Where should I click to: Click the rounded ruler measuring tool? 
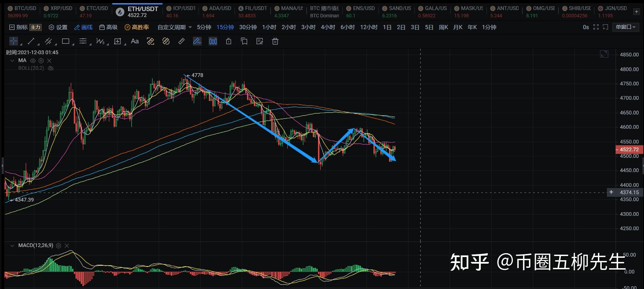tap(166, 41)
